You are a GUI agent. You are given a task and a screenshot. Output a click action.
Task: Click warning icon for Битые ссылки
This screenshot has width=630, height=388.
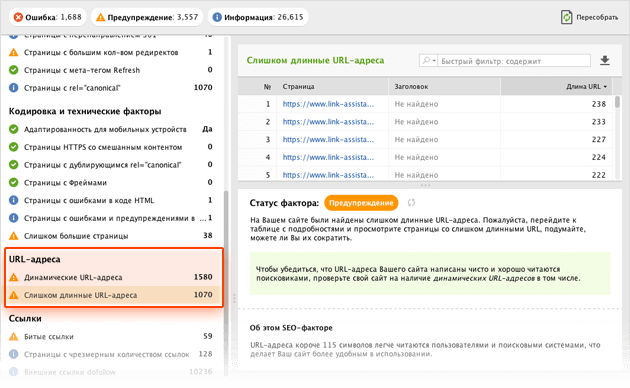pos(14,337)
